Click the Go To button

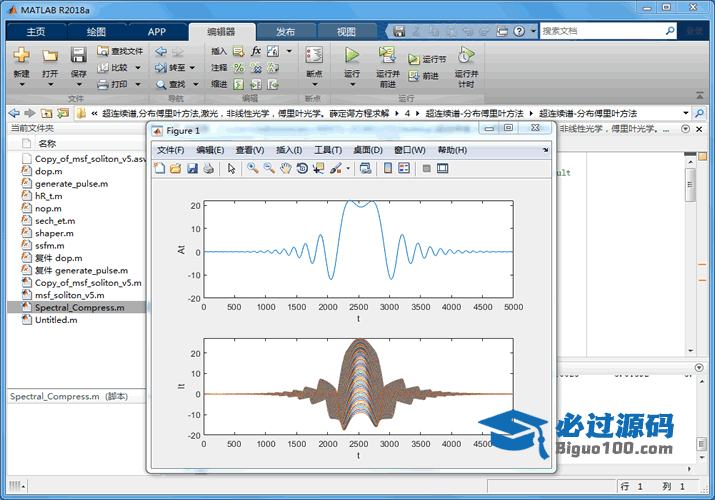pyautogui.click(x=170, y=67)
